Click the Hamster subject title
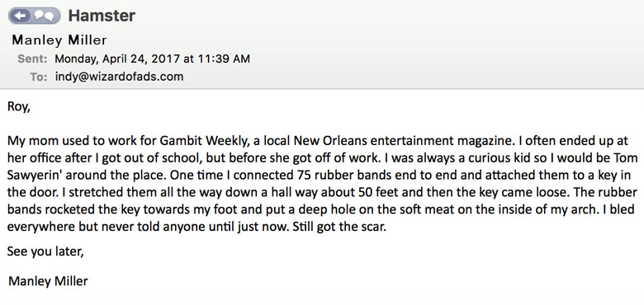The width and height of the screenshot is (644, 305). (x=102, y=16)
